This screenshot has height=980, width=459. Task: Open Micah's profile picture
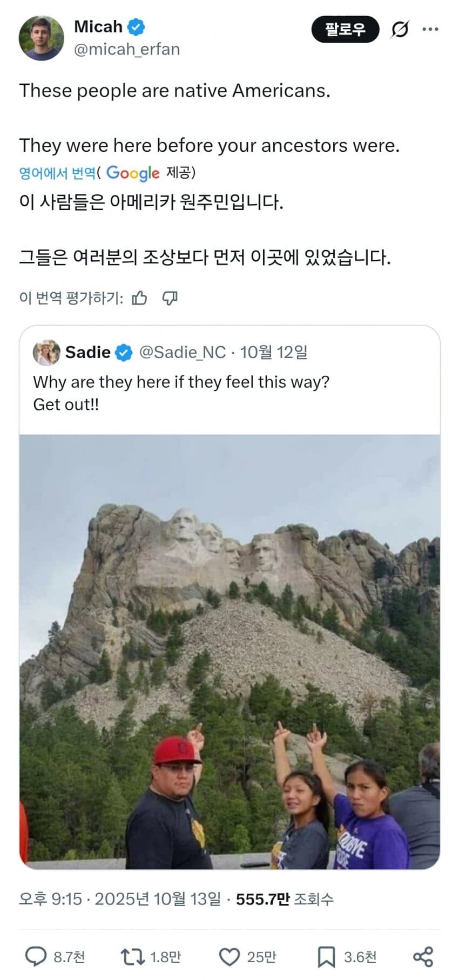point(42,38)
